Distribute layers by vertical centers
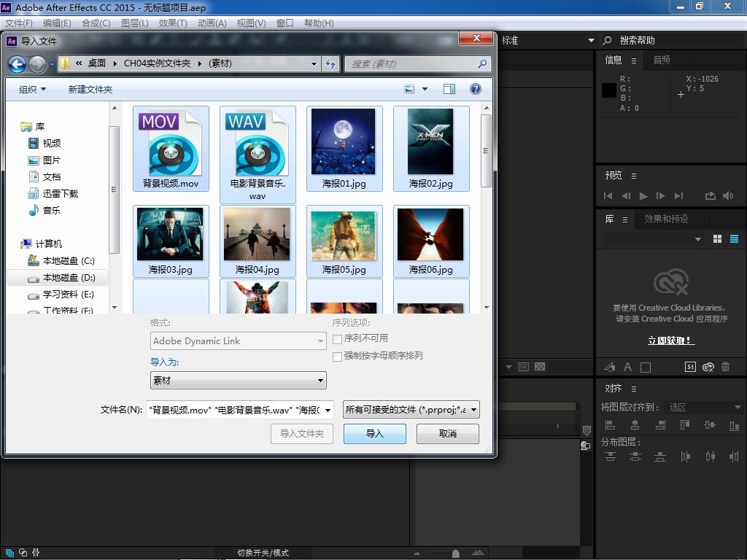The width and height of the screenshot is (747, 560). click(635, 456)
